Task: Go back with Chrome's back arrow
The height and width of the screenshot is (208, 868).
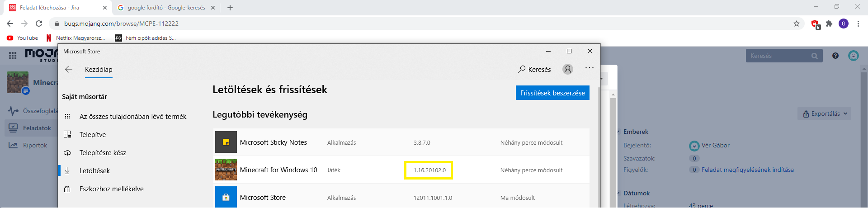Action: (10, 24)
